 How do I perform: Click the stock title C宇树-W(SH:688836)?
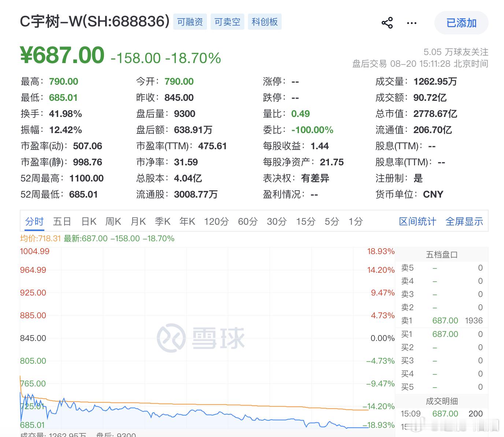94,22
